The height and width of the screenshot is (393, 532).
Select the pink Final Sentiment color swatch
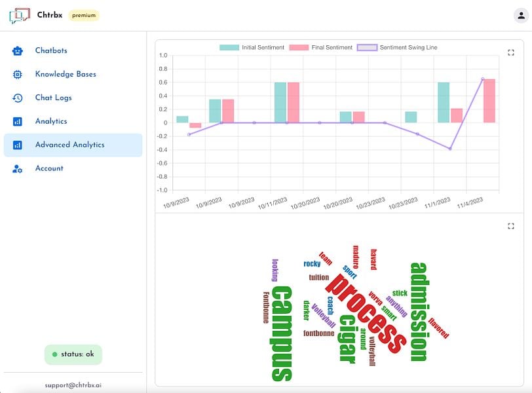pyautogui.click(x=299, y=47)
